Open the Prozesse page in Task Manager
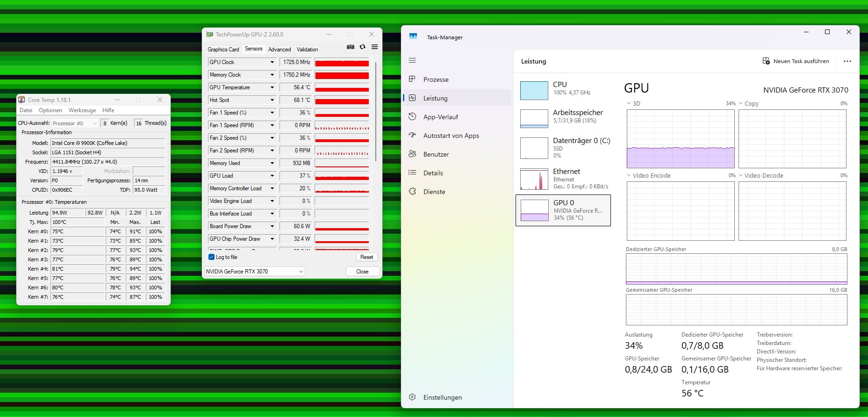This screenshot has height=417, width=868. (x=457, y=79)
